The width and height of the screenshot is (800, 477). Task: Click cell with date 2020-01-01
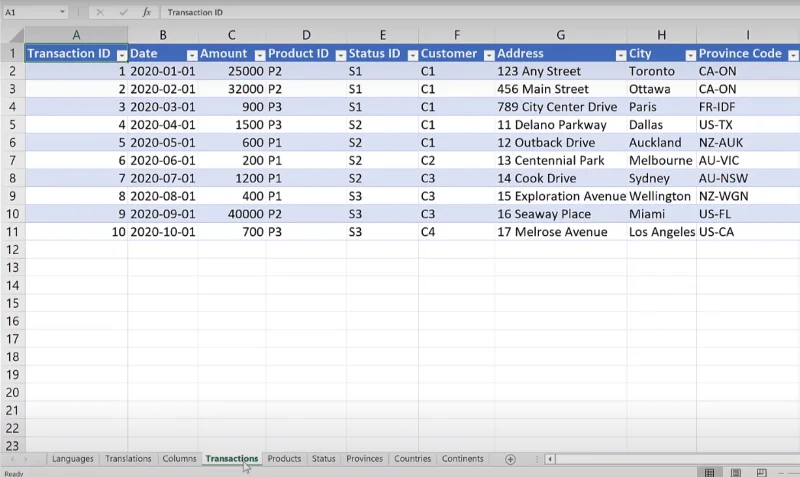163,71
